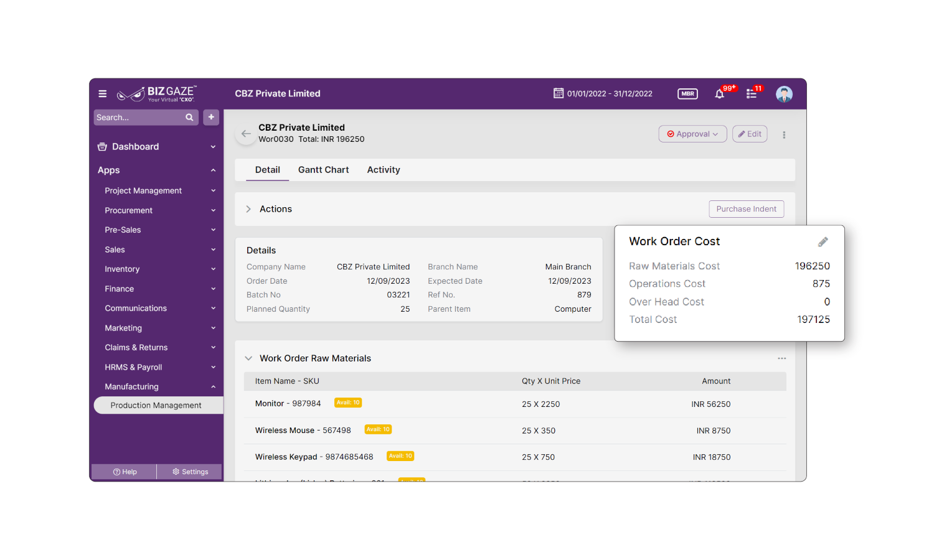Open the user profile avatar
This screenshot has width=934, height=560.
tap(784, 94)
